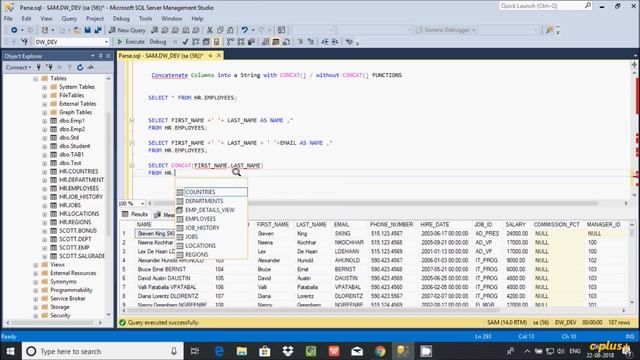Viewport: 640px width, 360px height.
Task: Click the Display Estimated Execution Plan icon
Action: 196,42
